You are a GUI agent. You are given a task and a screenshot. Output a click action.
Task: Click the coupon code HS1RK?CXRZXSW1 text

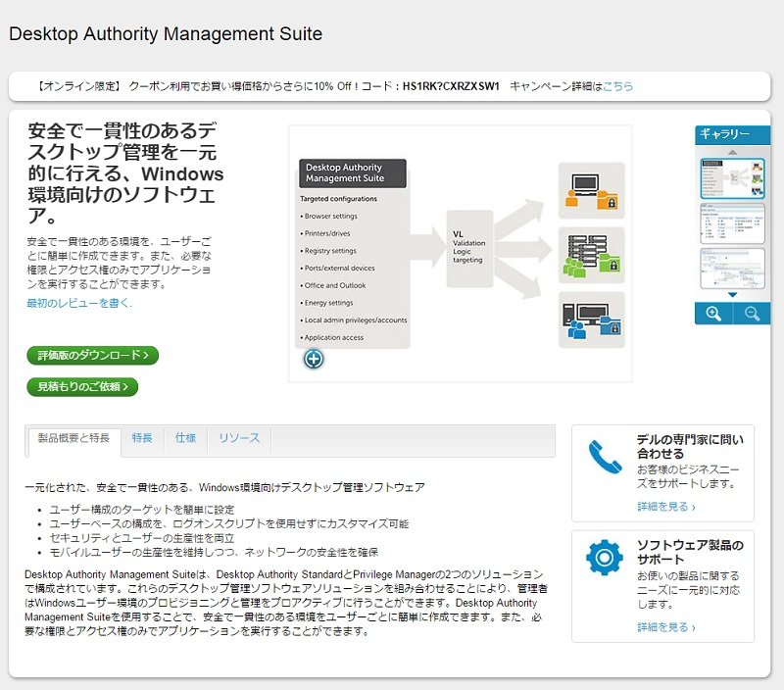click(451, 86)
